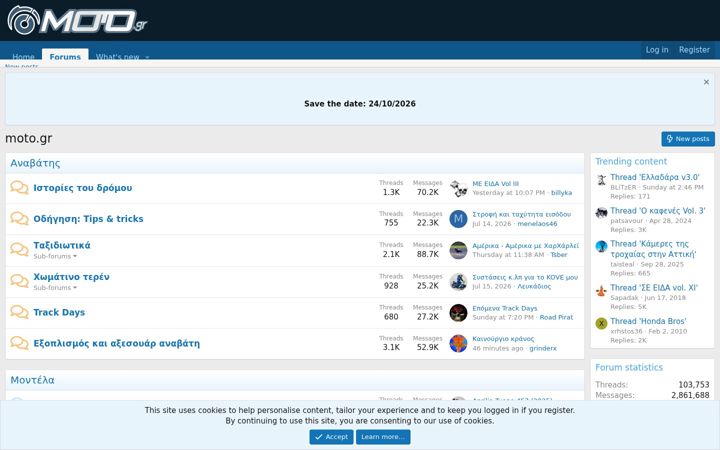
Task: Click forum icon beside Χωμάτινο τερέν
Action: click(19, 281)
